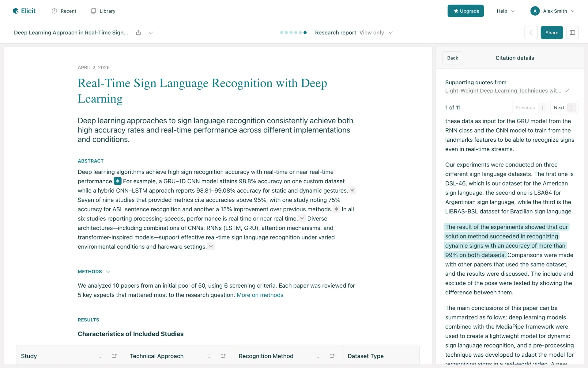Screen dimensions: 588x368
Task: Open the Library menu item
Action: (103, 11)
